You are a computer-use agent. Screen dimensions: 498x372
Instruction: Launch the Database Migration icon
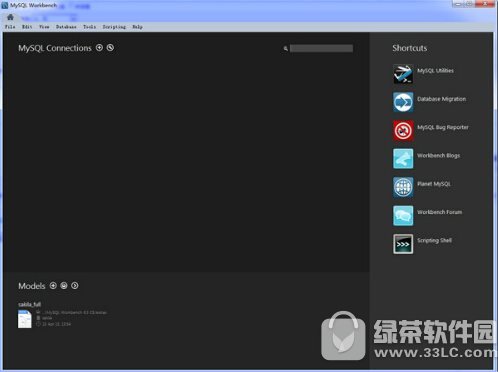pos(403,102)
